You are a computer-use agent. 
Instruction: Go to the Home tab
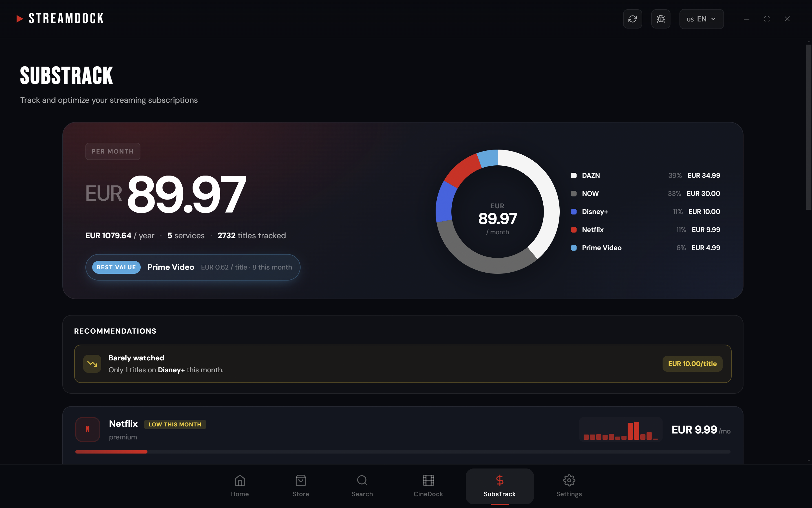click(240, 486)
